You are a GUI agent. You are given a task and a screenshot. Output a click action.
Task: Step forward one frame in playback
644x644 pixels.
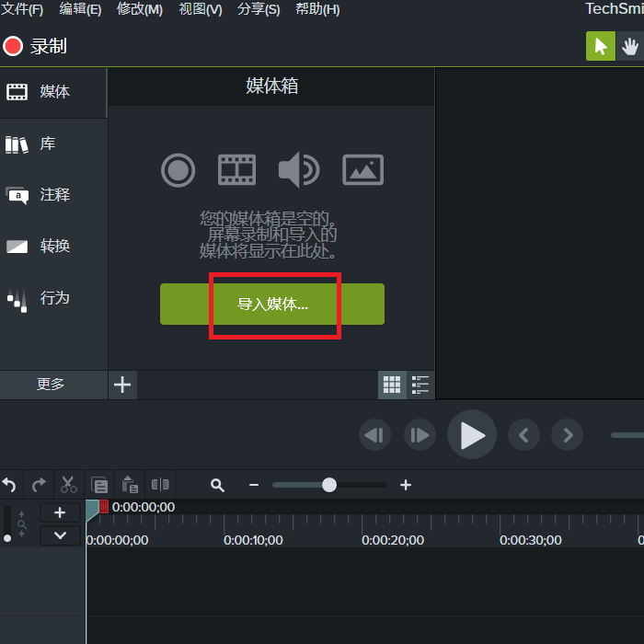pos(420,435)
